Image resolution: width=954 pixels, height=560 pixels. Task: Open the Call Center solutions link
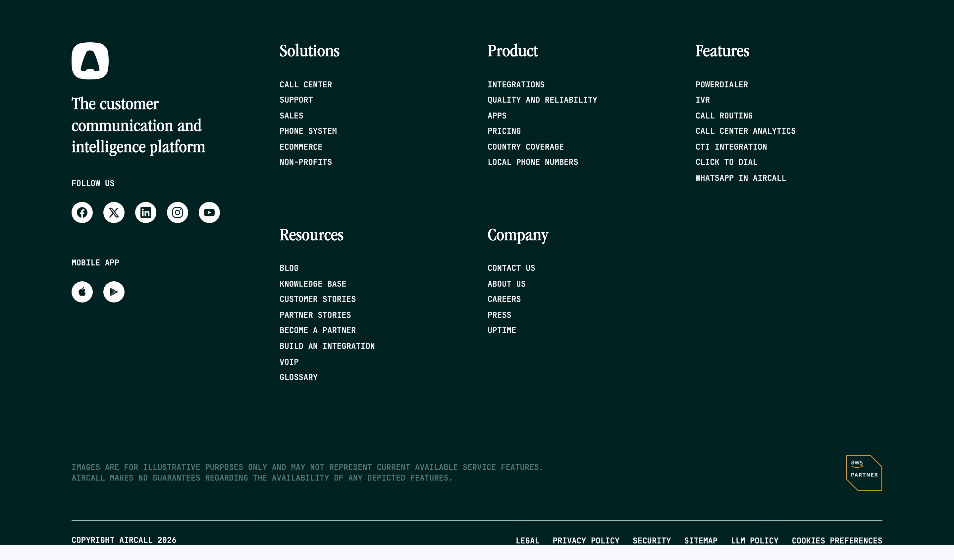(306, 85)
